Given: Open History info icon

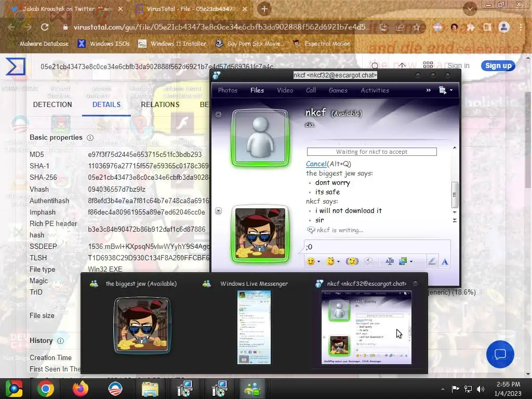Looking at the screenshot, I should click(60, 341).
